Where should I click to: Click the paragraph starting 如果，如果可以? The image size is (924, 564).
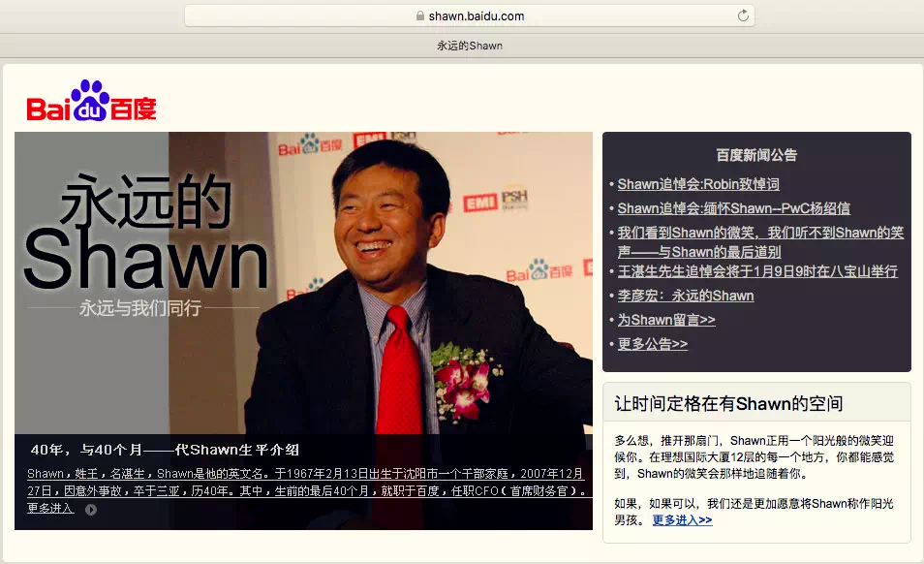pos(754,512)
